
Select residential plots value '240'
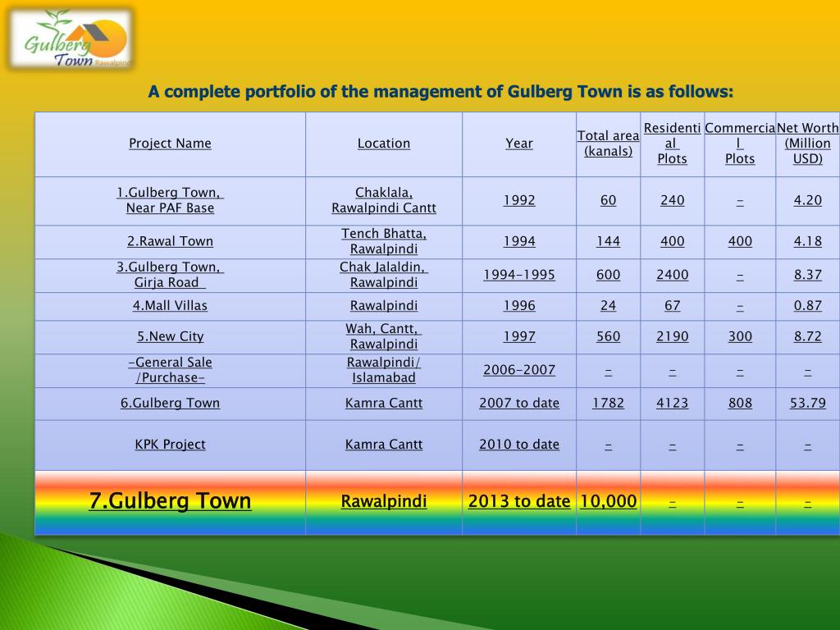[x=673, y=200]
